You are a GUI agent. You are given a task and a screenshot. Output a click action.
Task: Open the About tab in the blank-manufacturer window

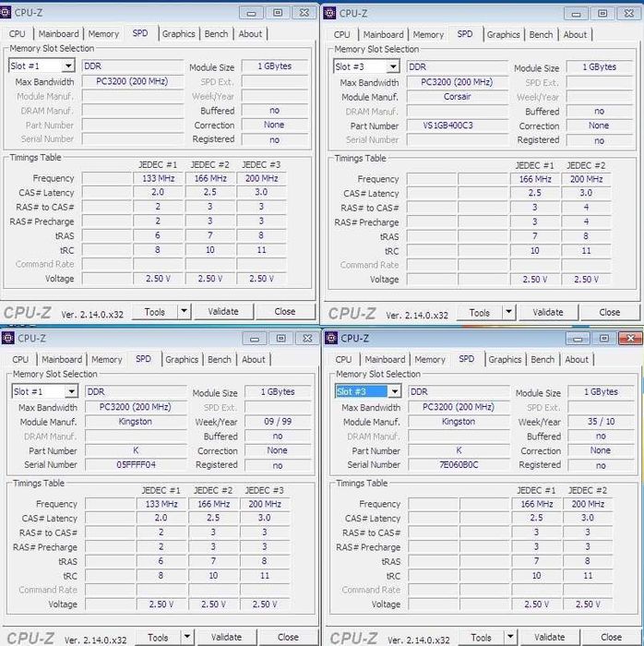[250, 34]
